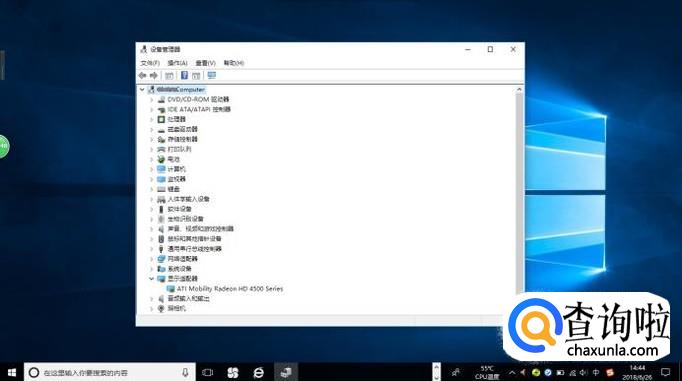Open the pinwheel app on the taskbar
This screenshot has width=682, height=381.
click(x=233, y=373)
